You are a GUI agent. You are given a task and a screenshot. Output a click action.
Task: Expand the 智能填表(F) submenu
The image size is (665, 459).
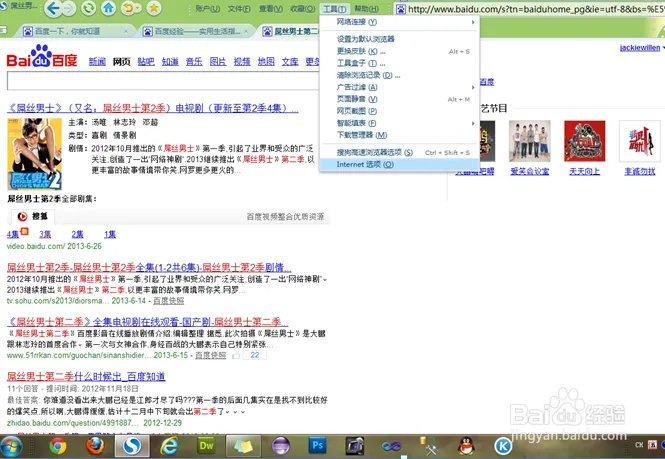[400, 123]
